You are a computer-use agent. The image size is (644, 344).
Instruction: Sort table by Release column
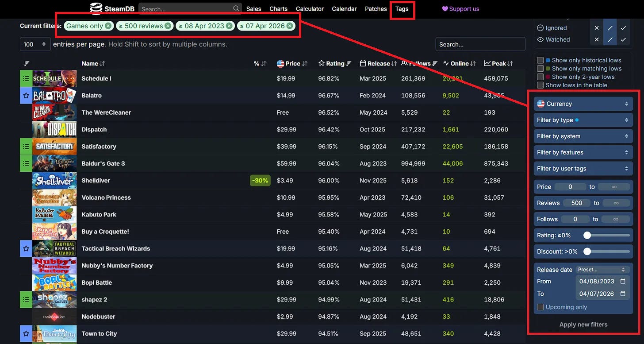[379, 64]
